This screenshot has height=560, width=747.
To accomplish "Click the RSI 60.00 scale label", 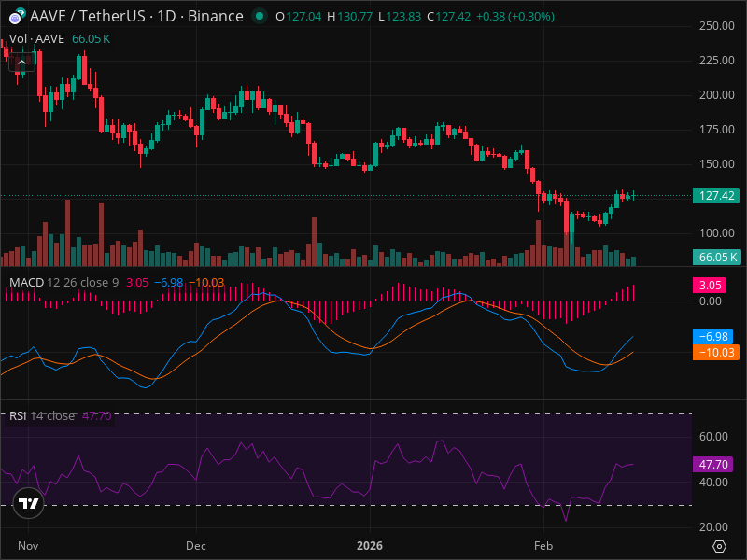I will point(713,437).
